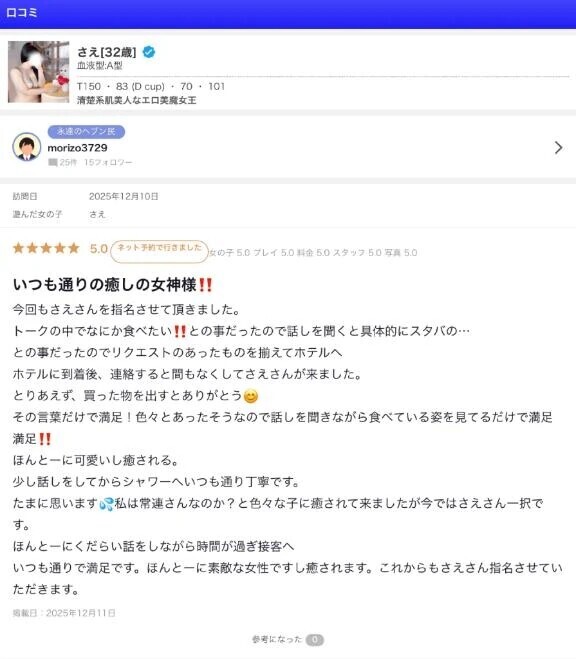Open the review title いつも通りの癒しの女神様

pyautogui.click(x=105, y=285)
